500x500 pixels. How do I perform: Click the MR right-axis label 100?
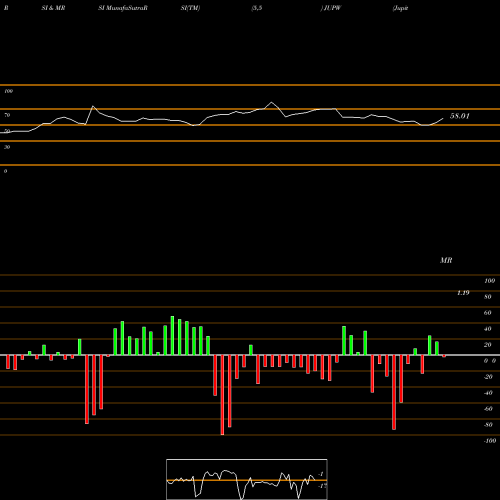[490, 281]
